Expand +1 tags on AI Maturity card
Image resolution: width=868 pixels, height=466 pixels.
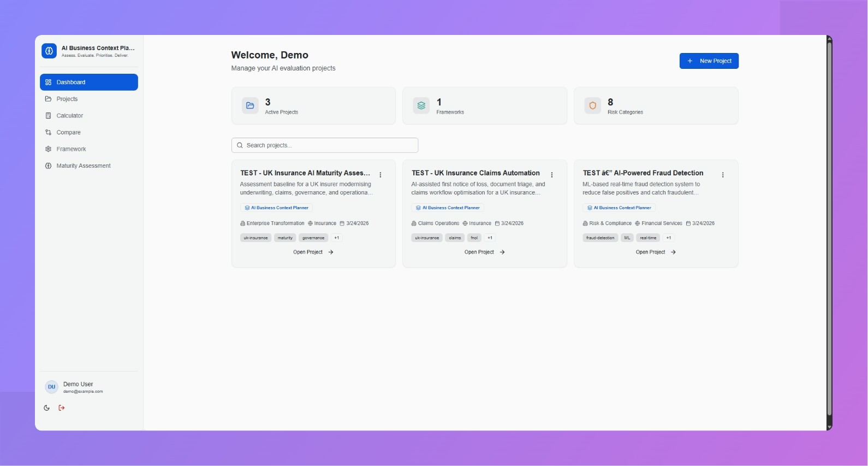pos(337,238)
